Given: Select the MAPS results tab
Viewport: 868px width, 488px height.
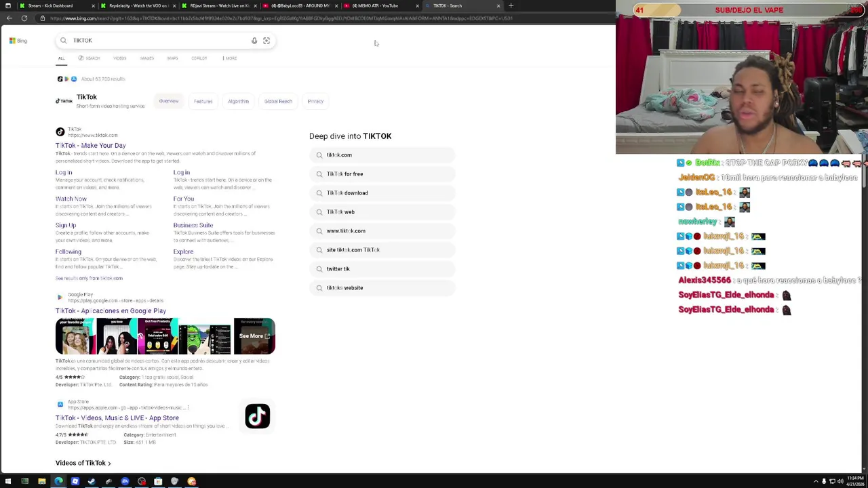Looking at the screenshot, I should [x=172, y=58].
